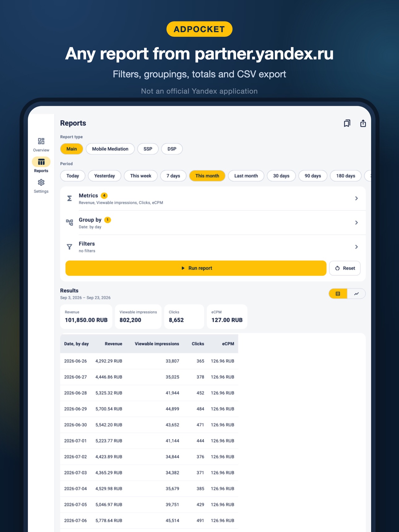The image size is (399, 532).
Task: Select the Reports sidebar icon
Action: [41, 162]
